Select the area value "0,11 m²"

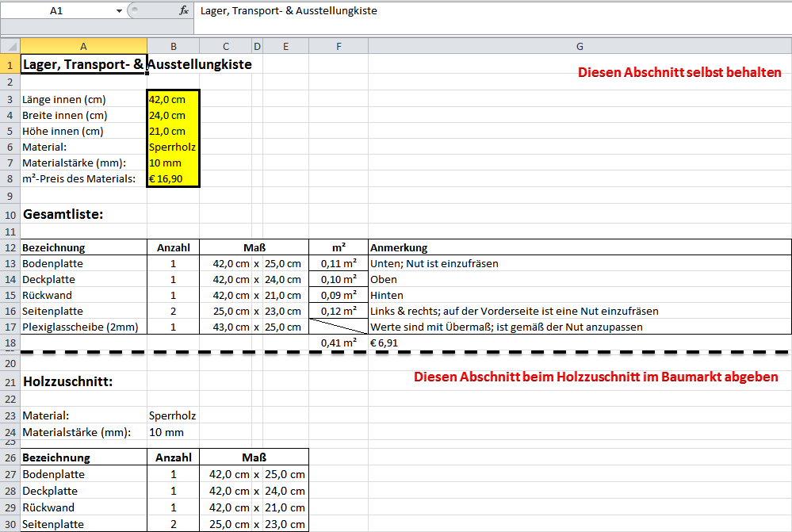[339, 263]
